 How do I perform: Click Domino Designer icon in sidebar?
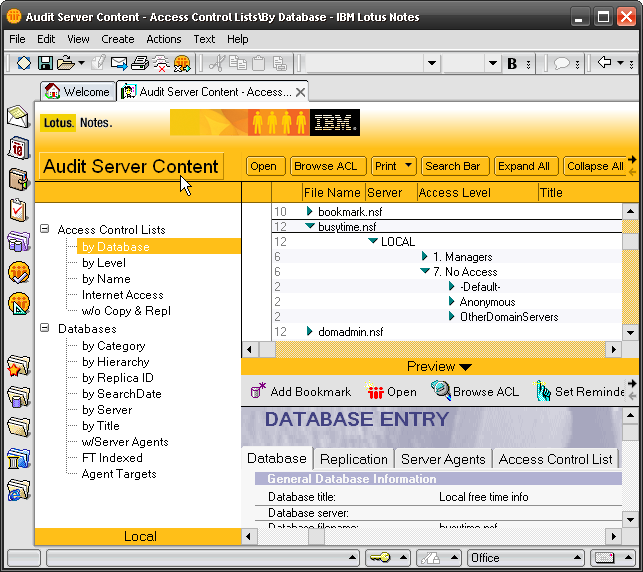(18, 304)
